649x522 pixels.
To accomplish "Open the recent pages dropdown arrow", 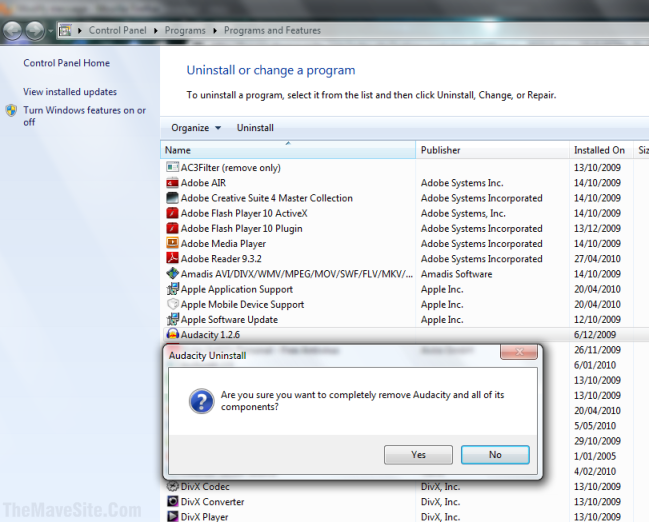I will (50, 31).
